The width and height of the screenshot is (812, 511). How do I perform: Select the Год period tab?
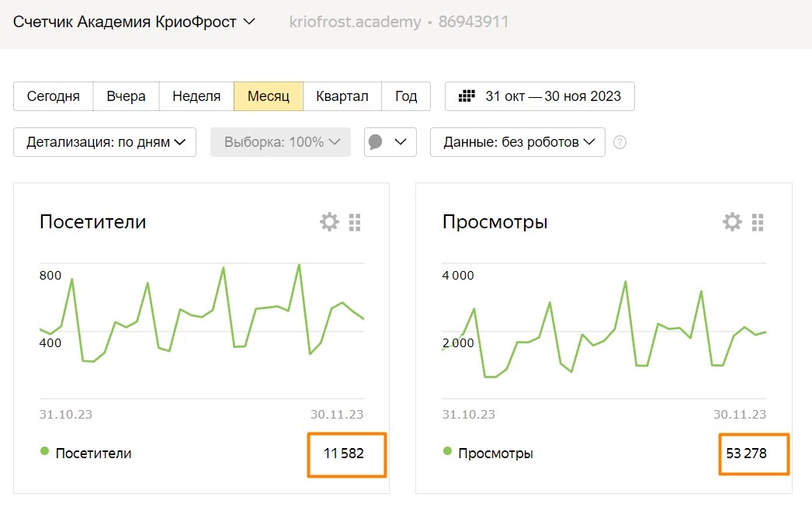[x=406, y=96]
